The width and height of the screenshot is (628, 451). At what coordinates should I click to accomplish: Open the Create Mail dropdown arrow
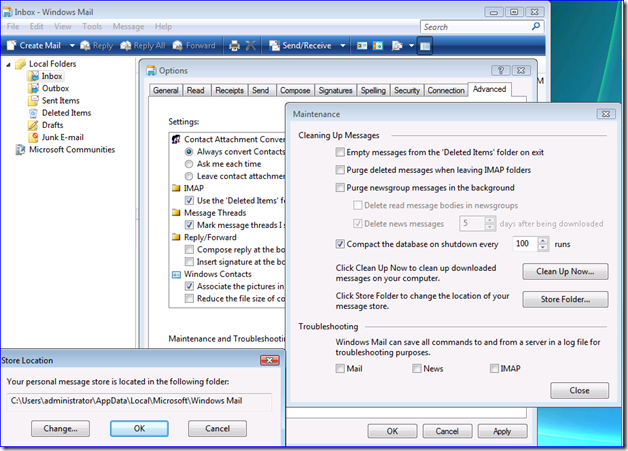(x=72, y=46)
